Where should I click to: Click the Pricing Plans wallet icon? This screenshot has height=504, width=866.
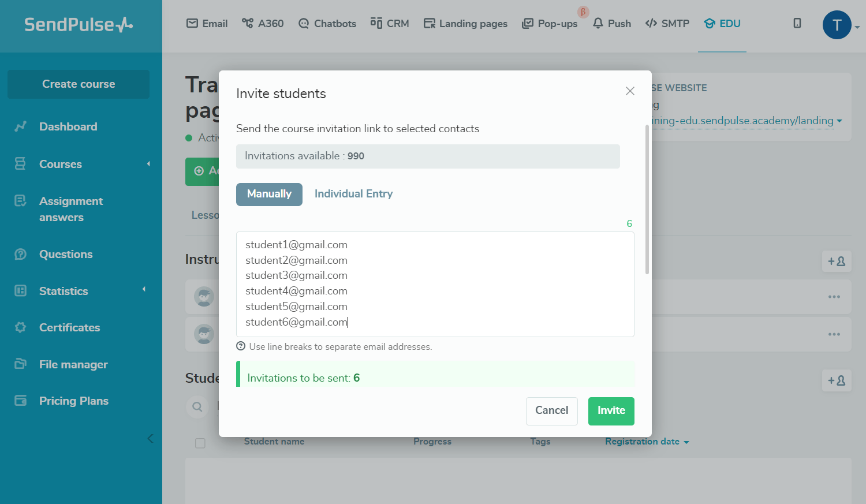pyautogui.click(x=21, y=401)
